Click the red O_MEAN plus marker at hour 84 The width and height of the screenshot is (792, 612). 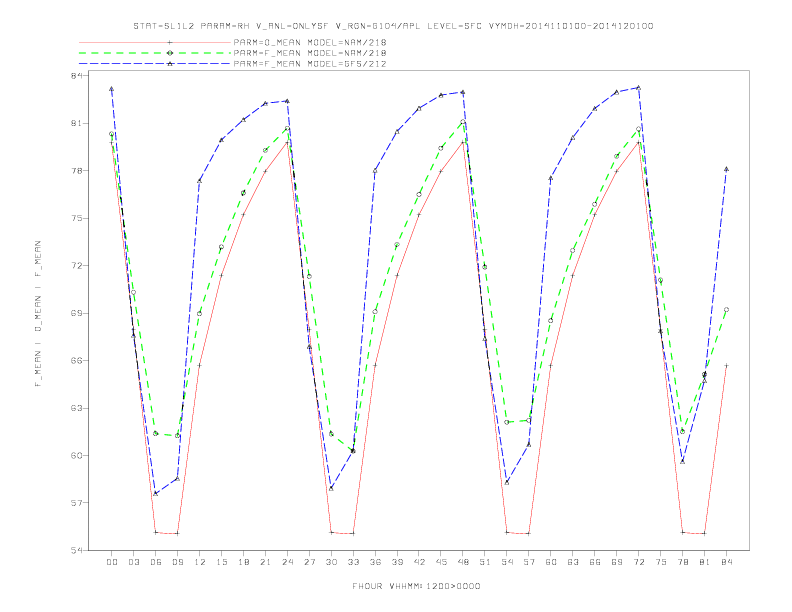point(726,366)
